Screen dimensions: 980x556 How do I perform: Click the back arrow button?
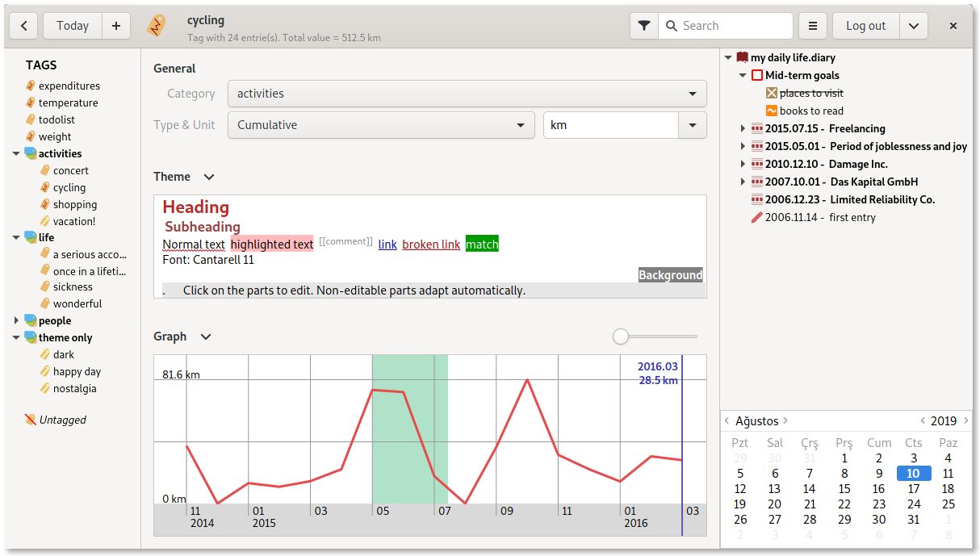click(23, 26)
